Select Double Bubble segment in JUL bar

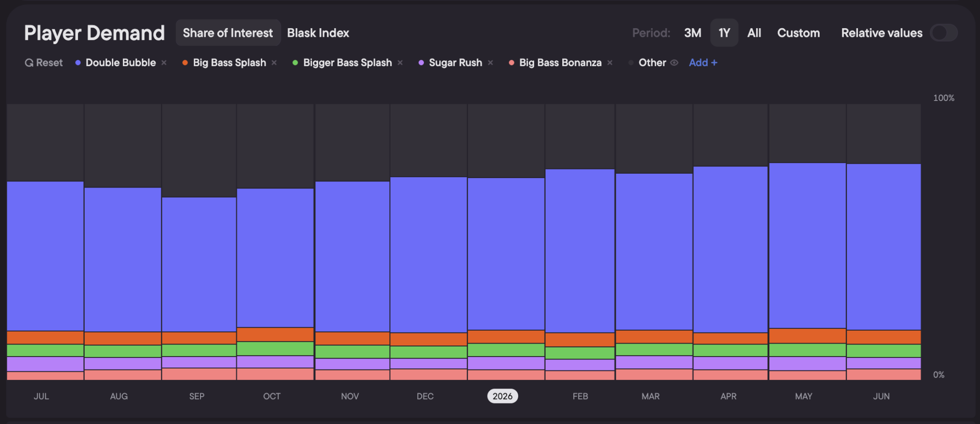45,256
